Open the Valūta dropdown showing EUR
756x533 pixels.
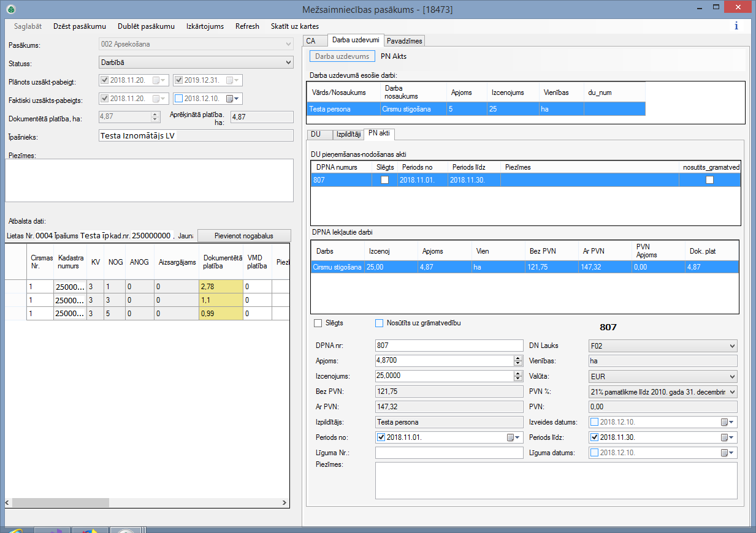coord(733,376)
